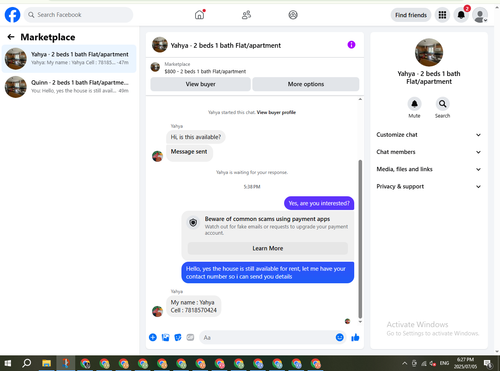Go back using the Marketplace arrow
Screen dimensions: 500x371
[11, 37]
